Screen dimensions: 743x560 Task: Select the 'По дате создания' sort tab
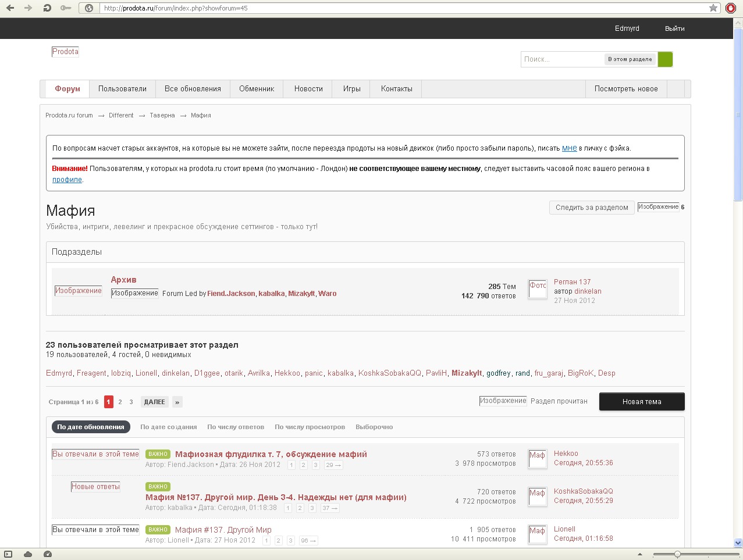point(168,427)
